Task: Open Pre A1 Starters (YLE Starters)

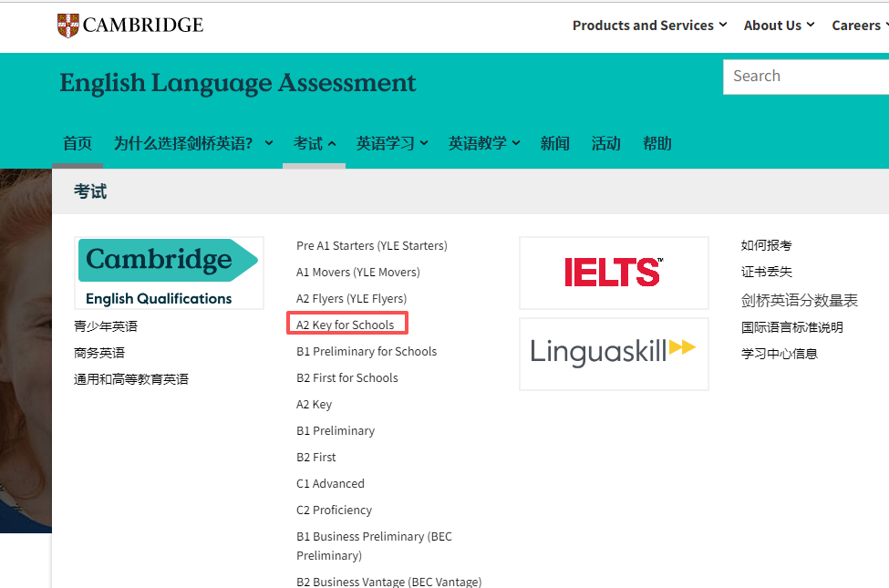Action: tap(372, 245)
